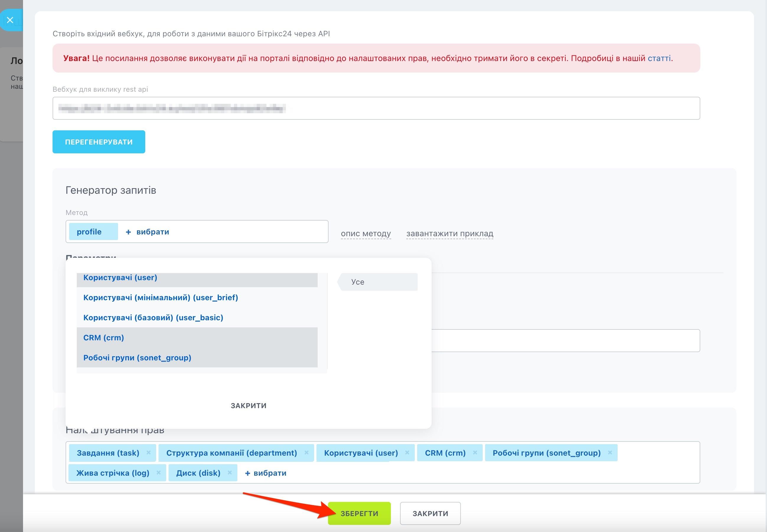Remove the Структура компанії (department) tag
The height and width of the screenshot is (532, 767).
(306, 452)
